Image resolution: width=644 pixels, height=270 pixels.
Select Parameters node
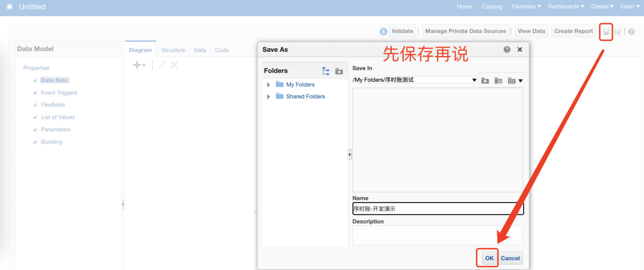(56, 130)
